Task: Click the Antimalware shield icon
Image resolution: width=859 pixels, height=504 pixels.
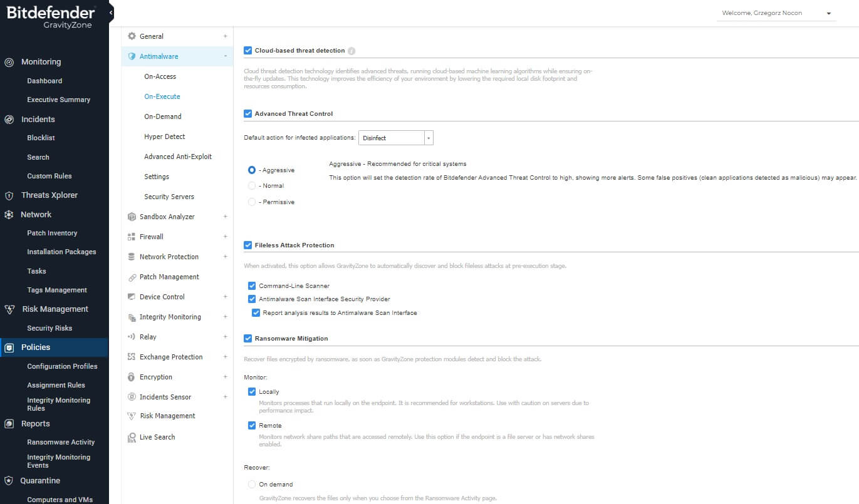Action: point(130,56)
